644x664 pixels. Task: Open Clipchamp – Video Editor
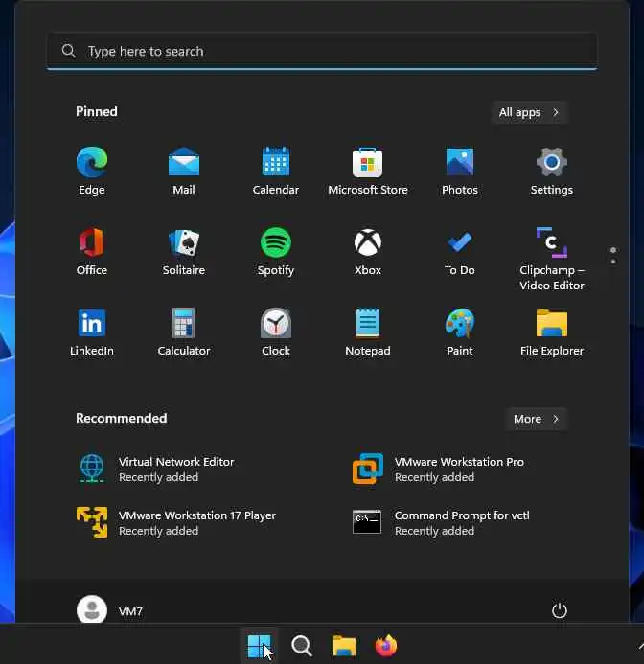click(x=552, y=259)
